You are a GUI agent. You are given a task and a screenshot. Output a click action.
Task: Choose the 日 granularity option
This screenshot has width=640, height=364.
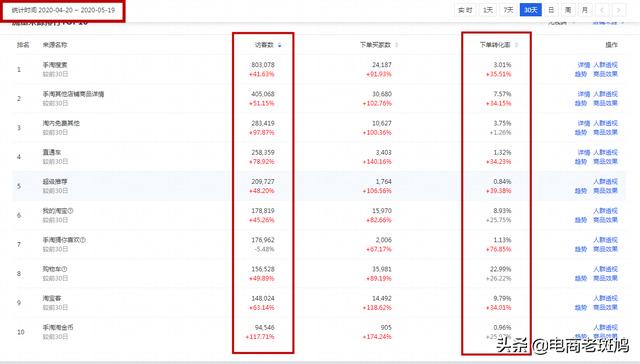coord(551,10)
